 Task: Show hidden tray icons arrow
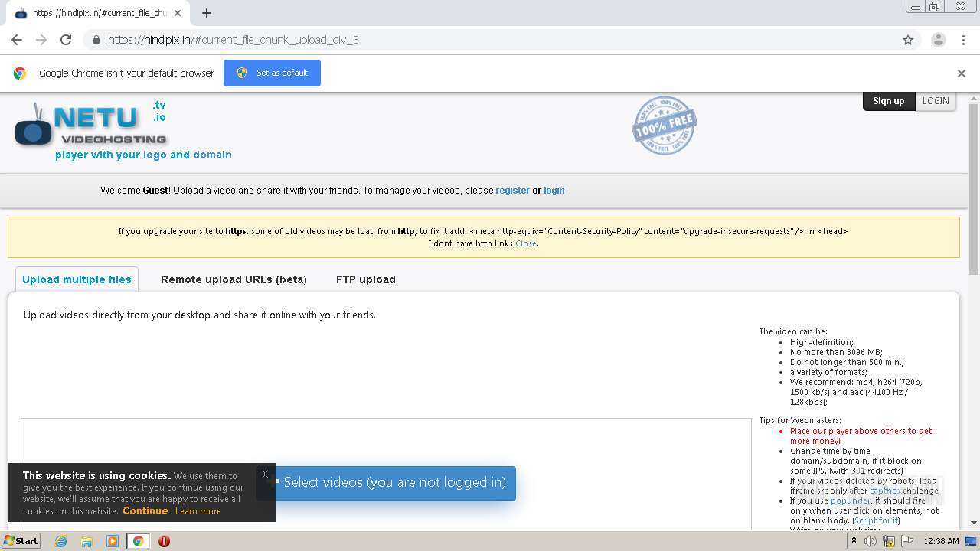click(x=854, y=541)
